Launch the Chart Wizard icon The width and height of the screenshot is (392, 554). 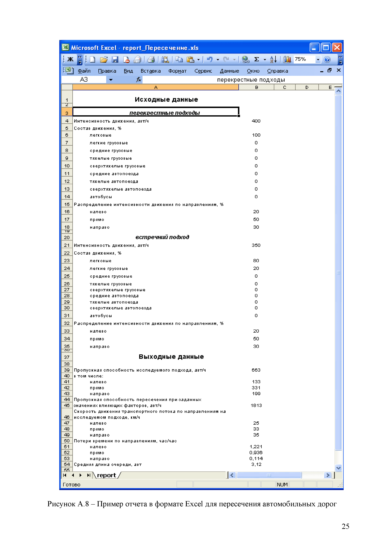[287, 59]
